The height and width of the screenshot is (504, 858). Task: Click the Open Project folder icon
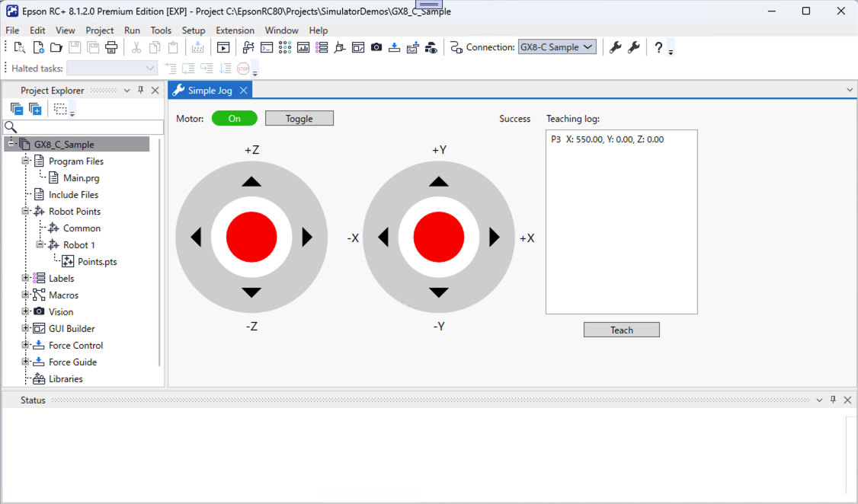pyautogui.click(x=56, y=47)
